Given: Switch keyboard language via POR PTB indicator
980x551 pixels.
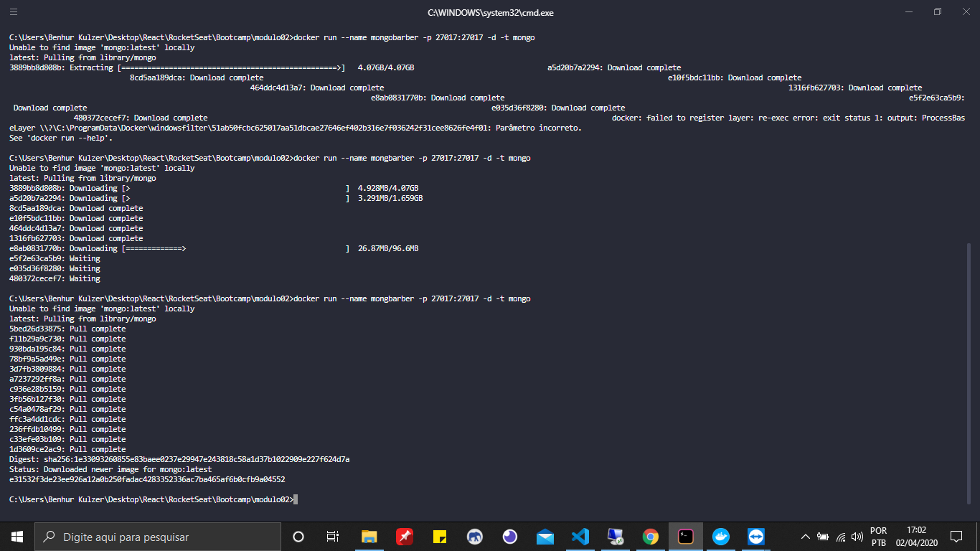Looking at the screenshot, I should click(879, 537).
